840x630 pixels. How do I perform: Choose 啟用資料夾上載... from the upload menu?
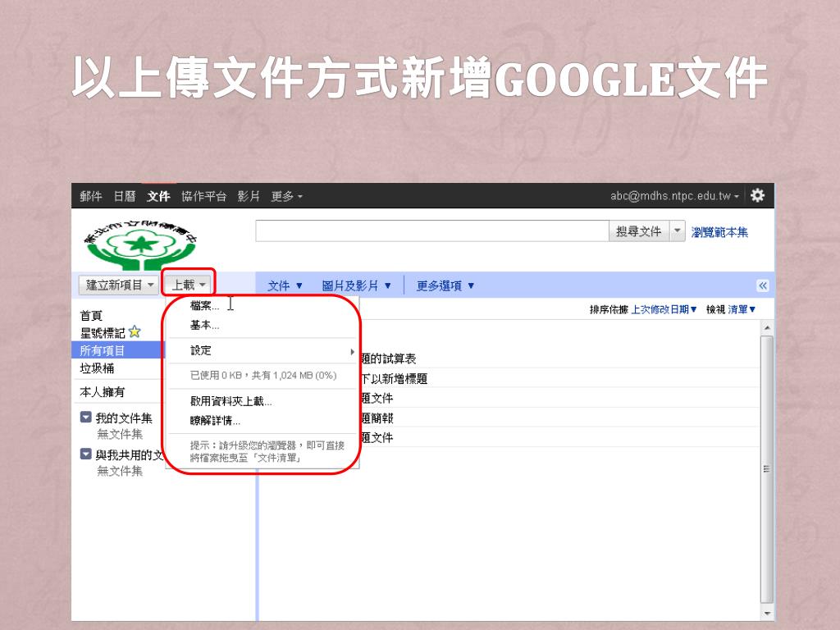(x=231, y=401)
